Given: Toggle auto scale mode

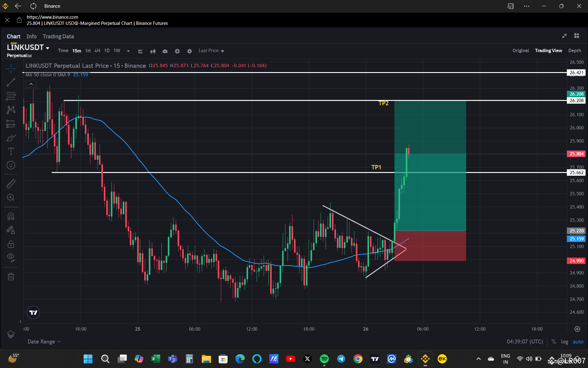Looking at the screenshot, I should point(578,342).
